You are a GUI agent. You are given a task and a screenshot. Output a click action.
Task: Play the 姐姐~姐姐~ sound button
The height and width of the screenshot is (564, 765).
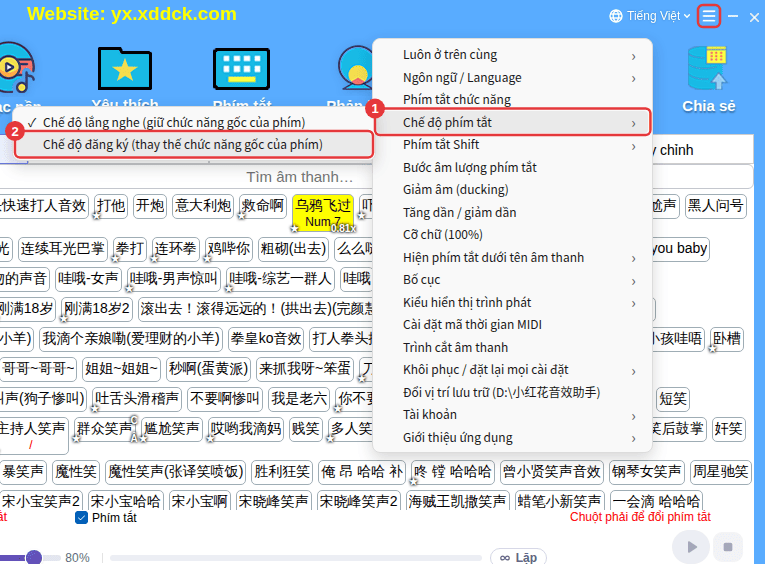click(121, 369)
